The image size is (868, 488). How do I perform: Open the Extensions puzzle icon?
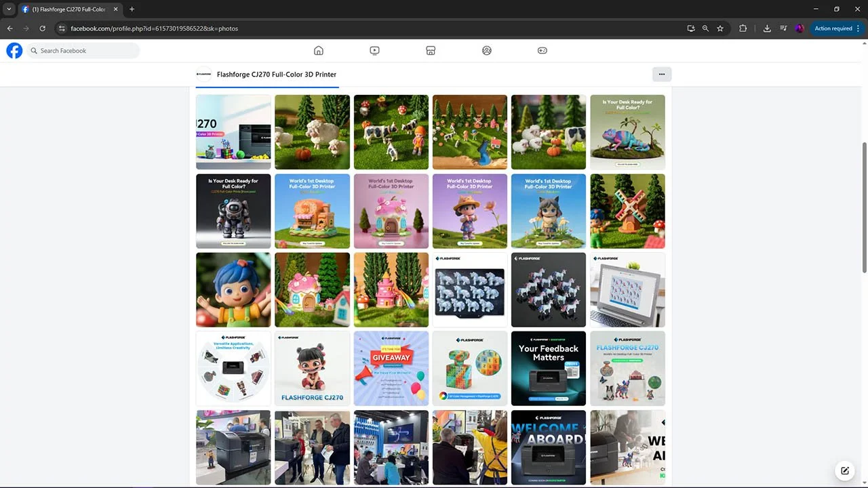point(743,28)
